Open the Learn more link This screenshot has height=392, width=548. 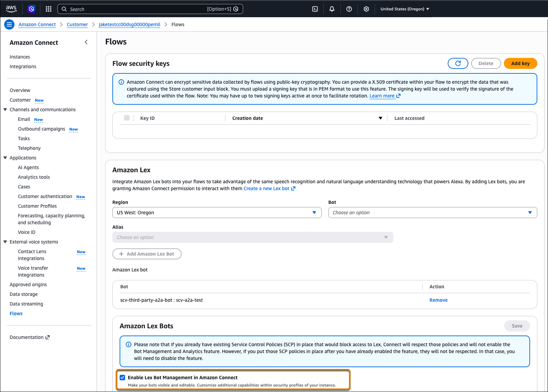385,96
